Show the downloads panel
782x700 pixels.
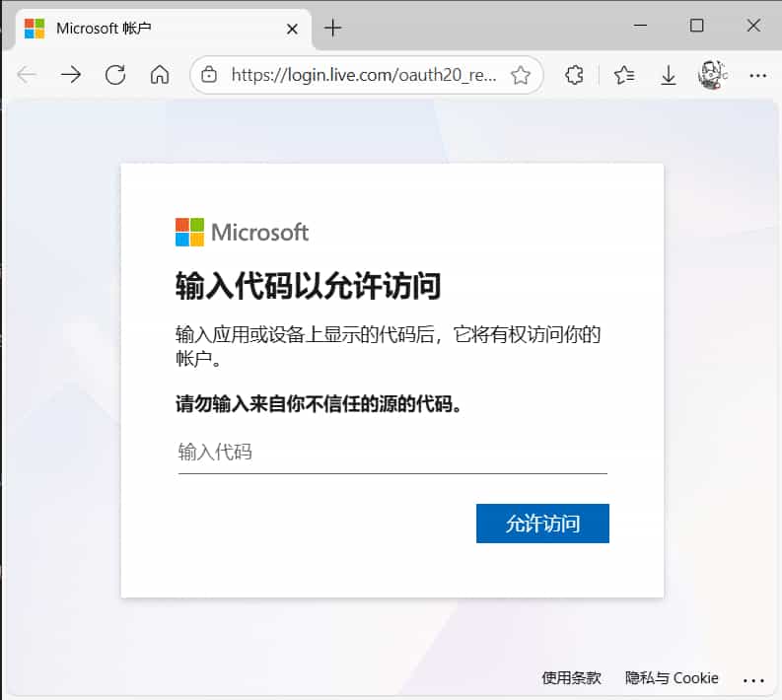pyautogui.click(x=669, y=75)
